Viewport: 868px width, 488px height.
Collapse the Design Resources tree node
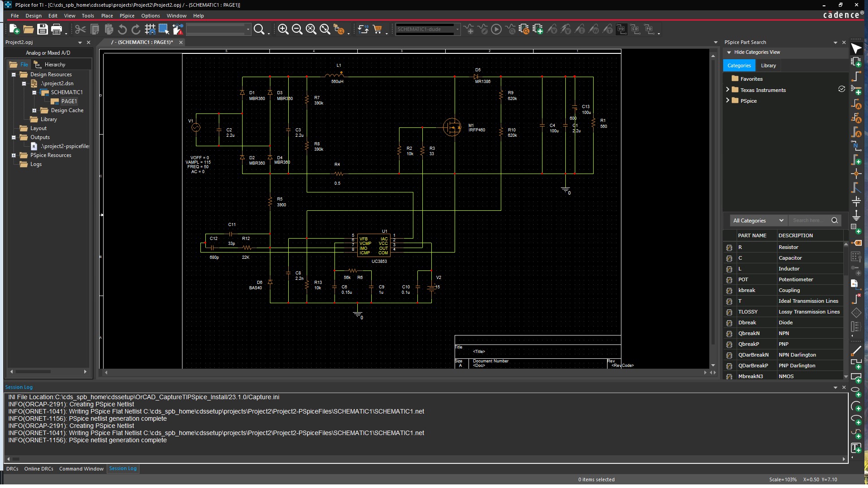click(x=13, y=74)
